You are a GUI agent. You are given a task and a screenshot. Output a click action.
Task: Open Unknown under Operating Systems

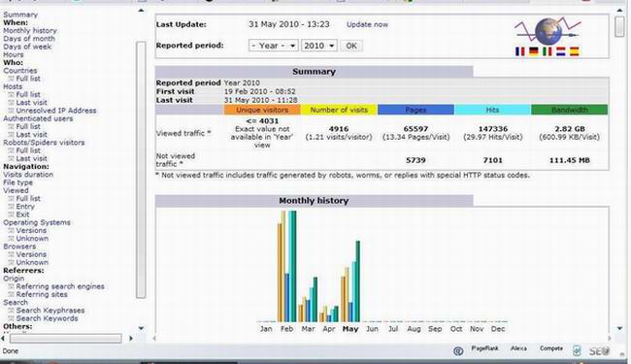32,239
